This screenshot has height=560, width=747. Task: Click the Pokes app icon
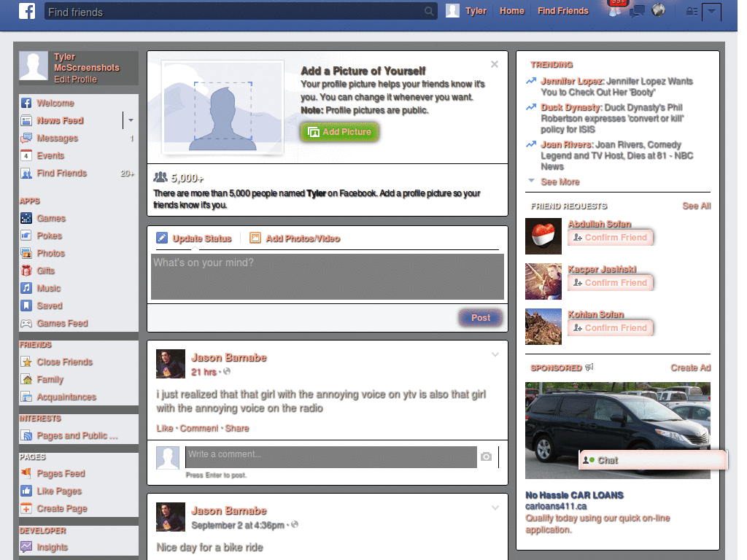[26, 236]
